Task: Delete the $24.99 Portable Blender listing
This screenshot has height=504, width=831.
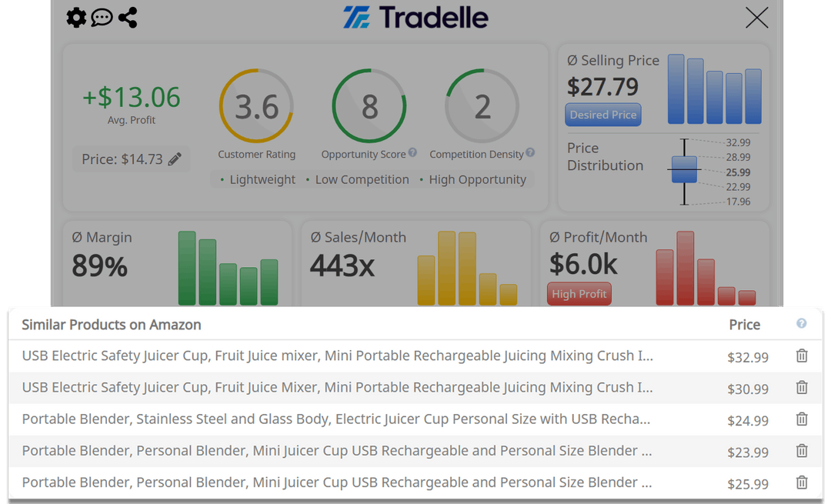Action: click(x=801, y=419)
